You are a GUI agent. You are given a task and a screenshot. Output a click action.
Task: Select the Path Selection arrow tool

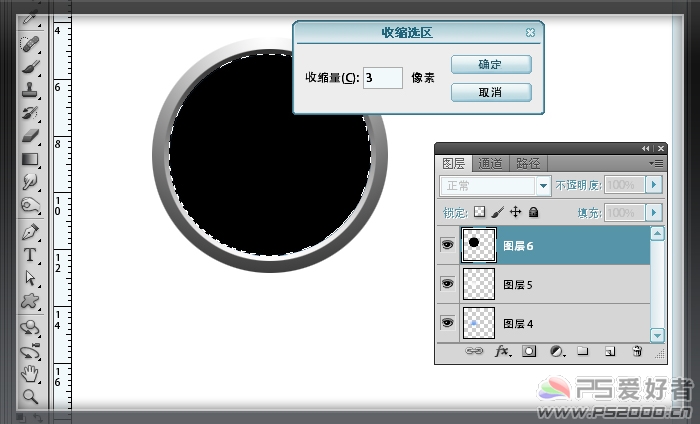[x=30, y=278]
